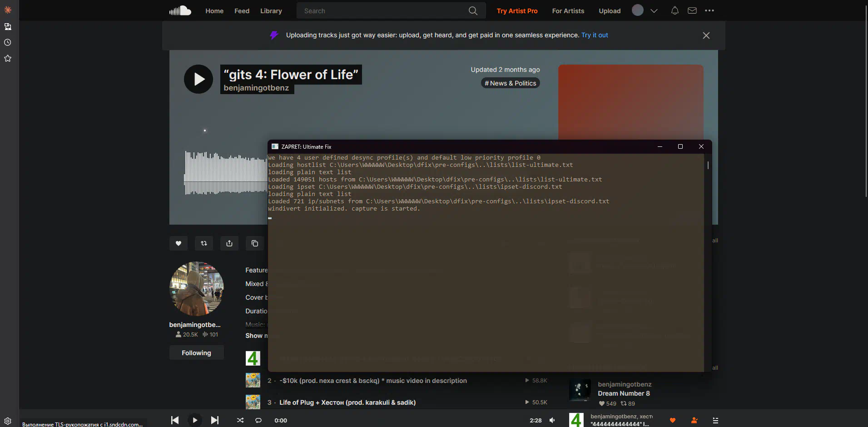Click the ZAPRET console scrollbar thumb
868x427 pixels.
[x=708, y=165]
